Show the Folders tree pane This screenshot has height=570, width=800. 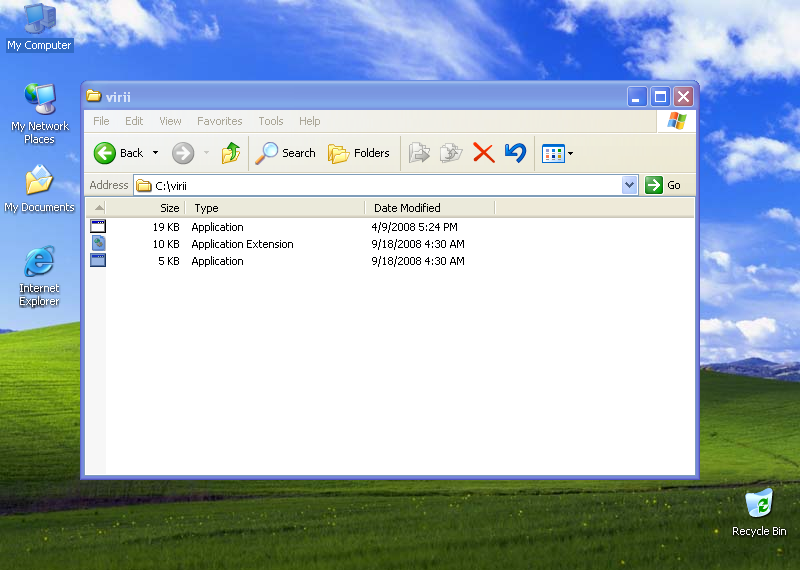pyautogui.click(x=358, y=153)
